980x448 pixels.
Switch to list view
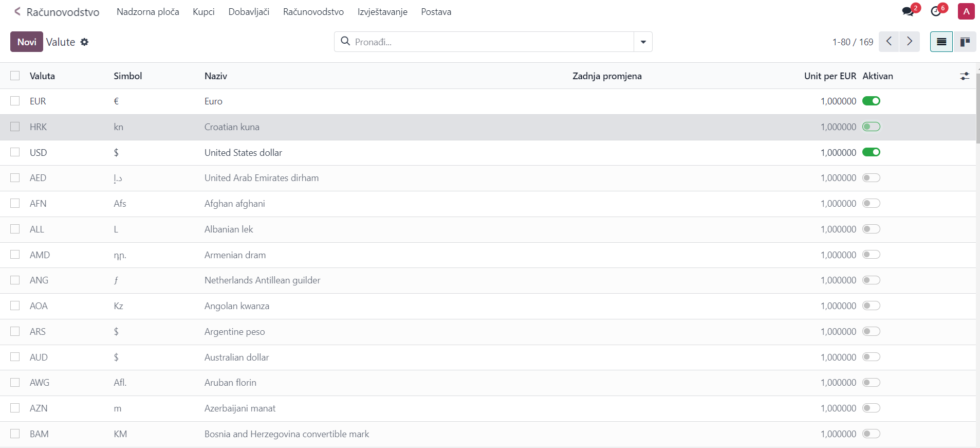[941, 42]
